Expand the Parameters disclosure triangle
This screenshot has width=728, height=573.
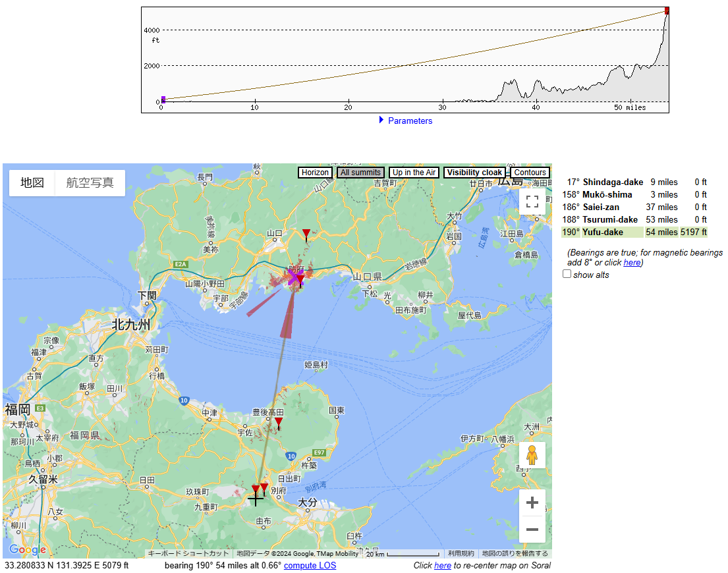(x=381, y=120)
